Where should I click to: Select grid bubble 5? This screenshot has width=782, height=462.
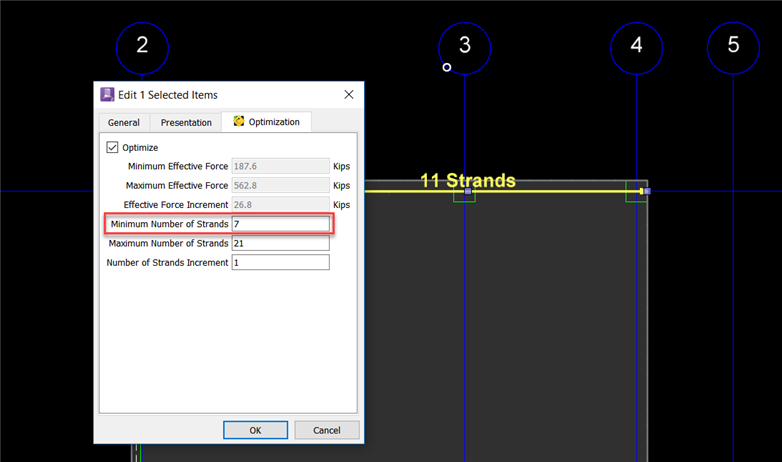[x=733, y=48]
